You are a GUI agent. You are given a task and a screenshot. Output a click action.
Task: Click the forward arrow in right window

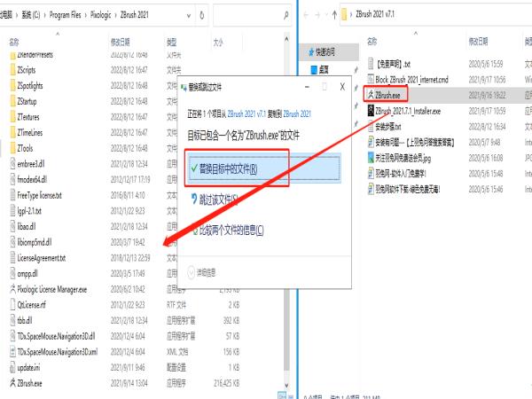coord(317,14)
